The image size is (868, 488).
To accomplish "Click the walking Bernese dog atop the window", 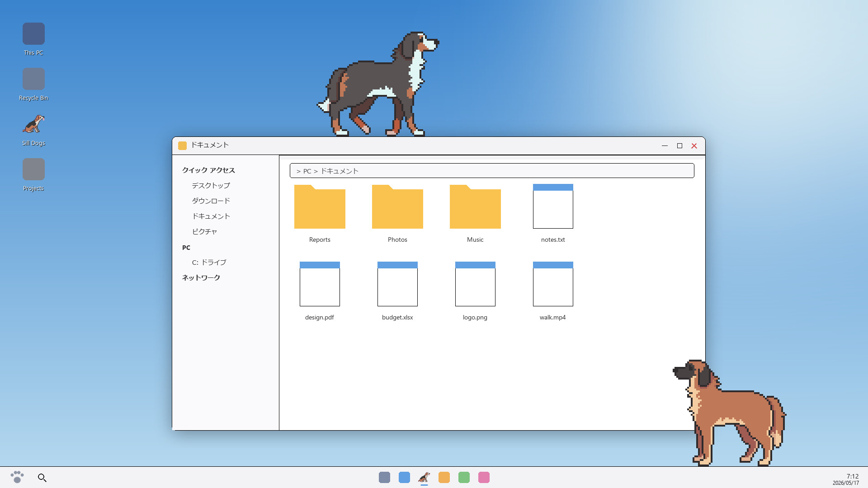I will tap(378, 84).
